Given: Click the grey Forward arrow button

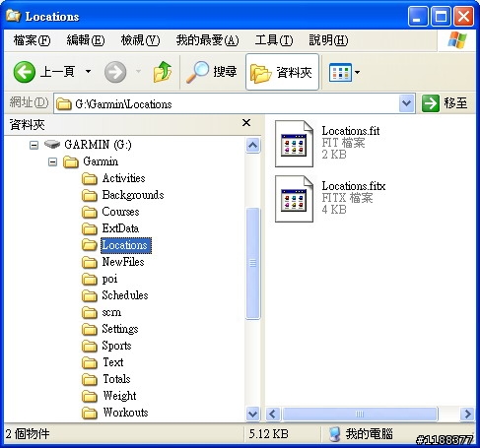Looking at the screenshot, I should tap(115, 72).
